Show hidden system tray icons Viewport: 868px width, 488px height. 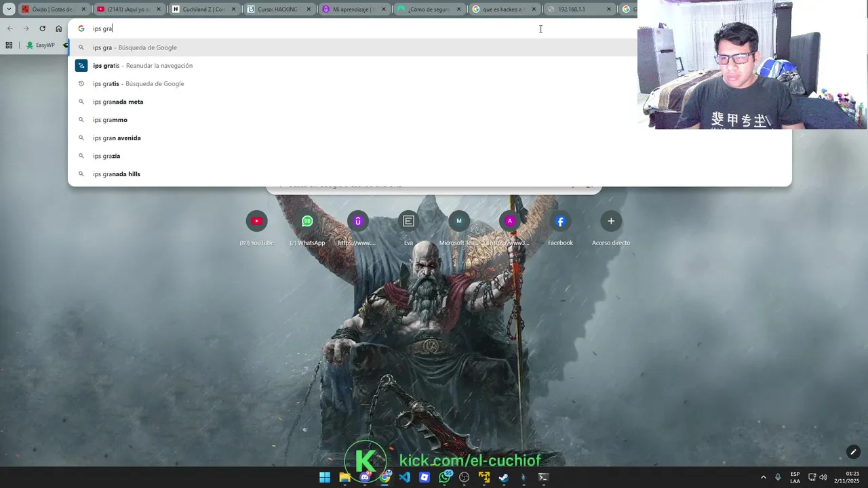[763, 477]
